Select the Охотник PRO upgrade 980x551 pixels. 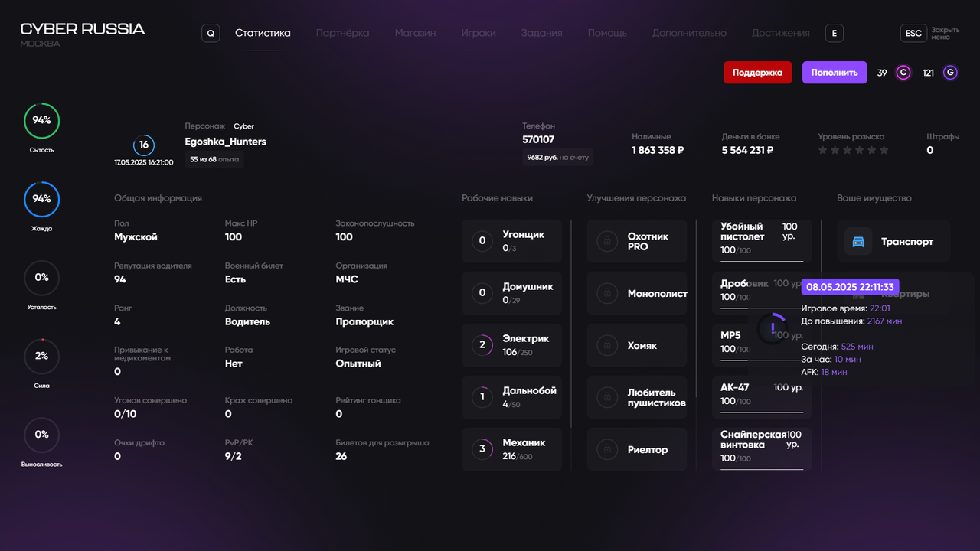tap(637, 241)
